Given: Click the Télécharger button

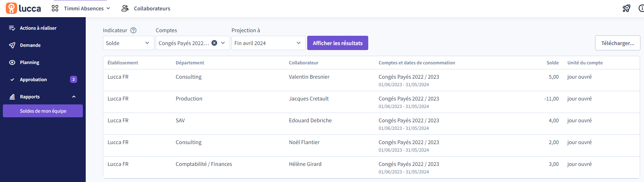Looking at the screenshot, I should coord(618,43).
